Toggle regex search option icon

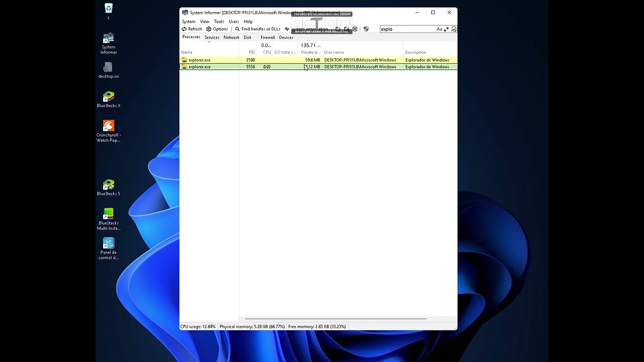point(446,29)
